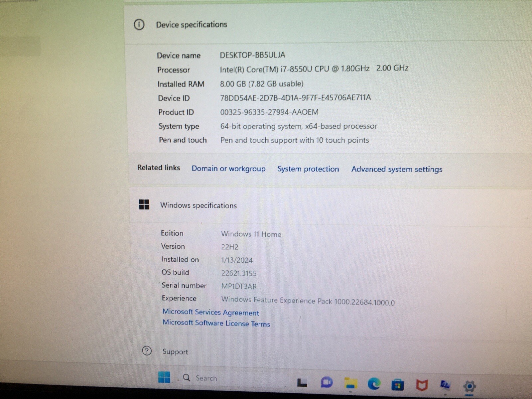This screenshot has width=532, height=399.
Task: Open File Explorer from taskbar
Action: click(350, 384)
